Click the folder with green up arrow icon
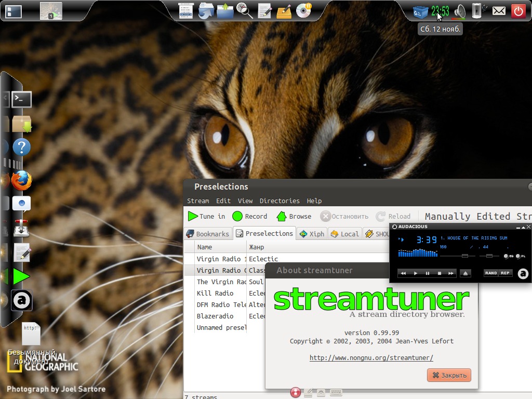532x399 pixels. 225,11
